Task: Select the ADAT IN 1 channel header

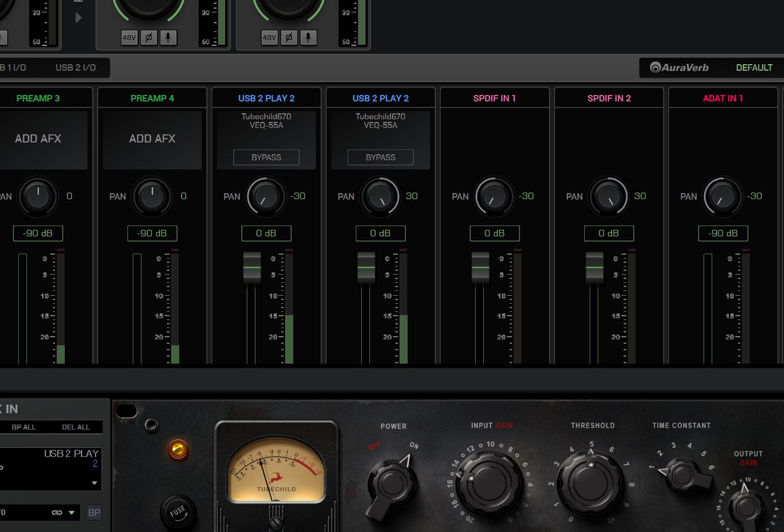Action: click(x=723, y=98)
